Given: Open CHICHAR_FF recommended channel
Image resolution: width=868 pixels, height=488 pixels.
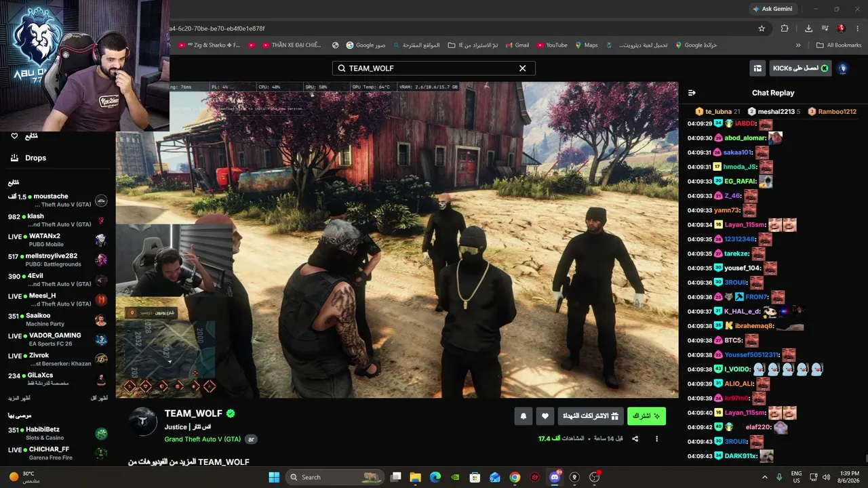Looking at the screenshot, I should [x=58, y=453].
